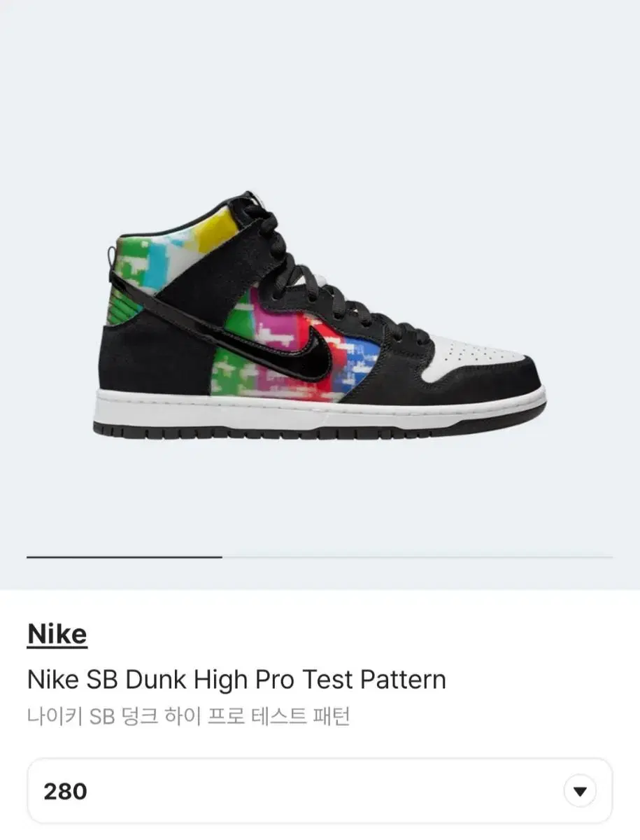Jump to next image via the light progress track
Image resolution: width=640 pixels, height=840 pixels.
click(418, 557)
